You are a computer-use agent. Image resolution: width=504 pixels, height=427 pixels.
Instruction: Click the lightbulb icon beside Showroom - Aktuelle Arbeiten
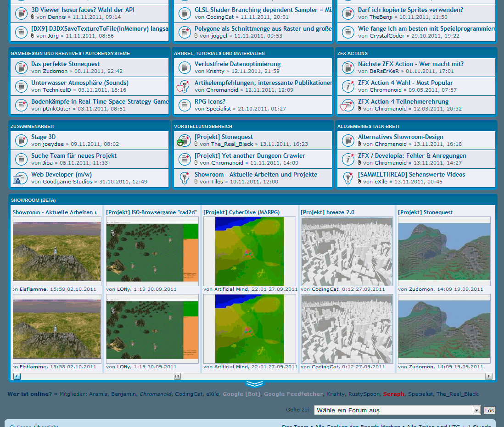click(185, 178)
